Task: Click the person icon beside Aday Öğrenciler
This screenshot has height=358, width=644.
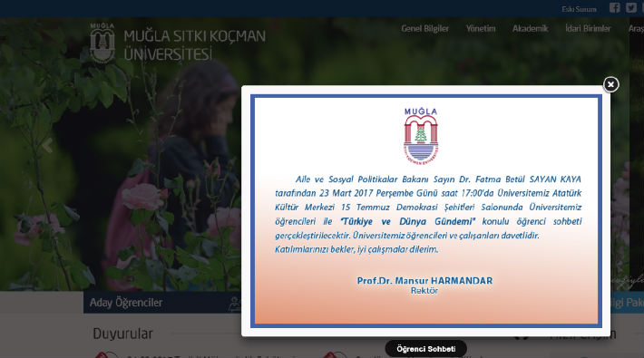Action: (x=235, y=304)
